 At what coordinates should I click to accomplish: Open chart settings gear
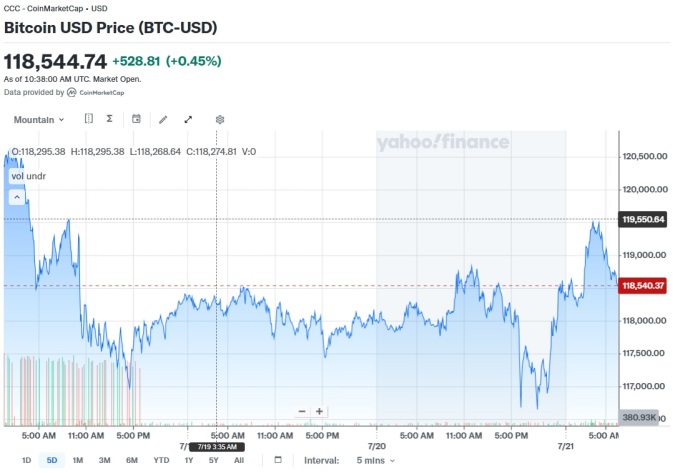point(220,119)
